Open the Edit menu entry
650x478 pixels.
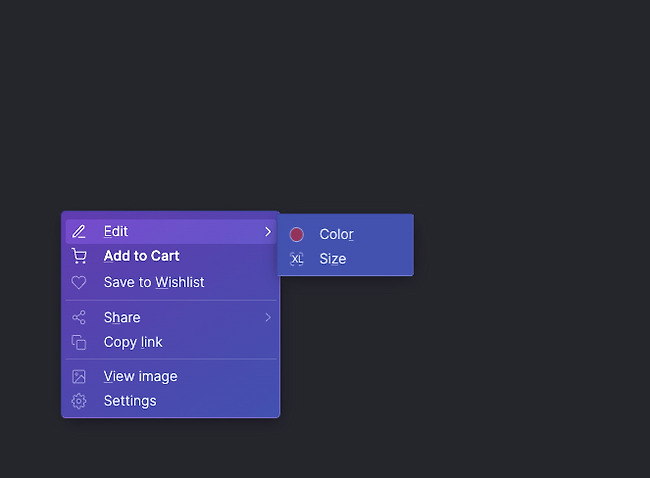(171, 231)
